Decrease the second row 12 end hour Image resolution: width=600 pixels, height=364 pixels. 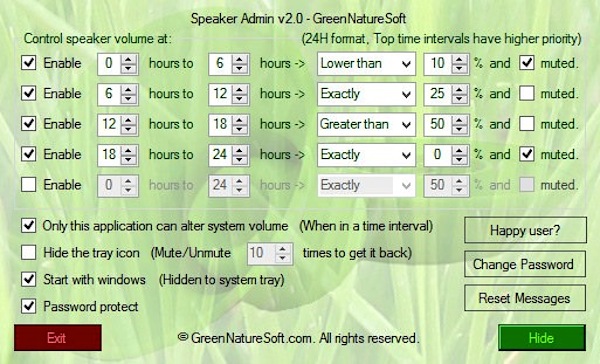[x=240, y=98]
